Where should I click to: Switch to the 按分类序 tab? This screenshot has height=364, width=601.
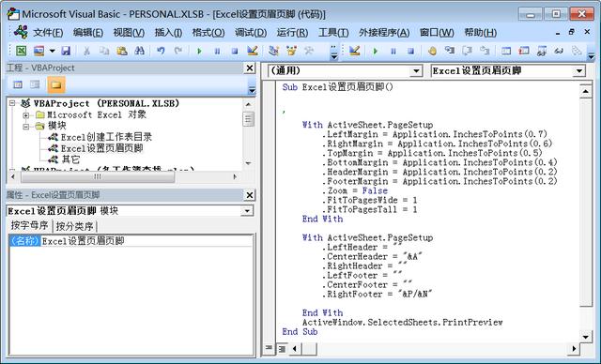[x=75, y=226]
